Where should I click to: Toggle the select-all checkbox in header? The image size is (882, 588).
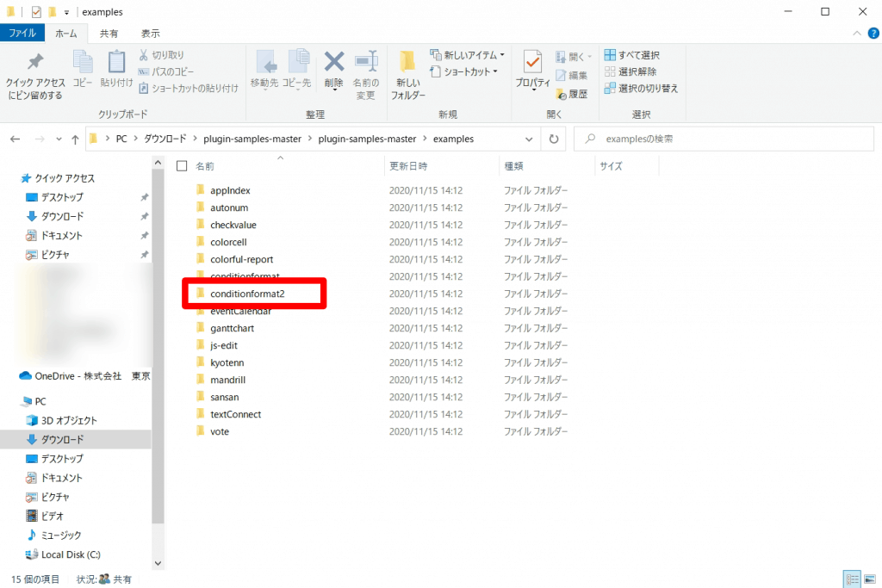tap(182, 165)
